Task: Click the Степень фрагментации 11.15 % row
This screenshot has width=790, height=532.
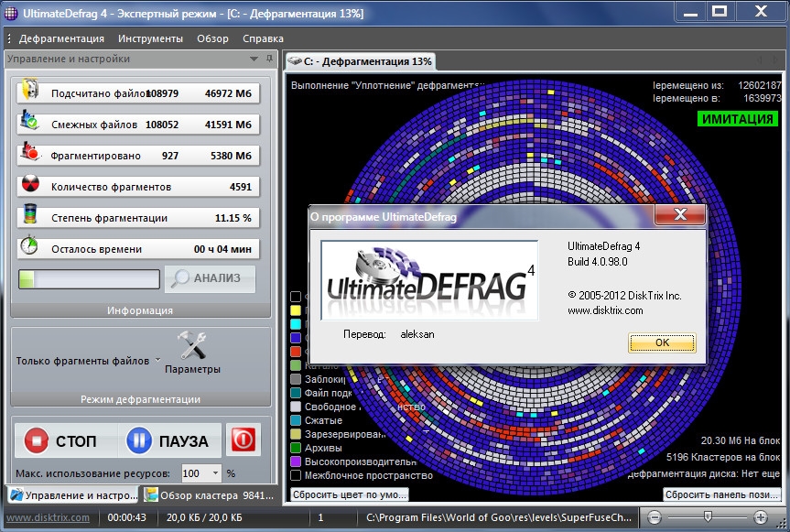Action: pyautogui.click(x=138, y=218)
